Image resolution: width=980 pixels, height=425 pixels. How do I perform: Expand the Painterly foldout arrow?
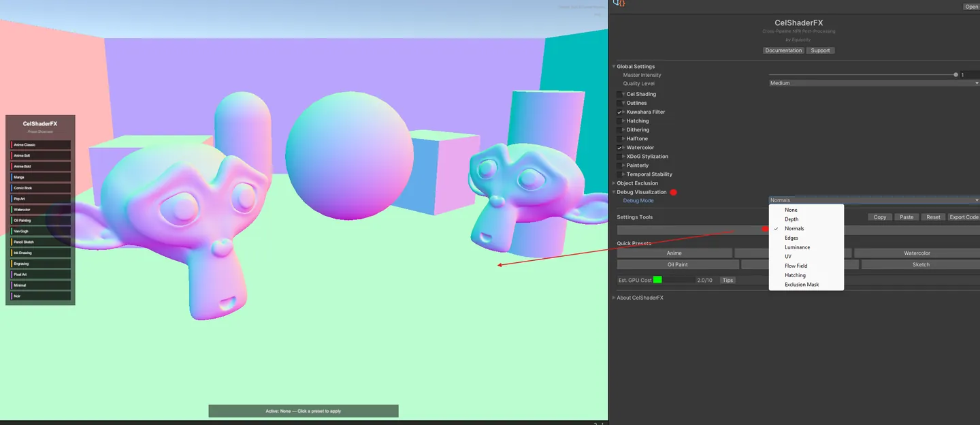(x=624, y=165)
